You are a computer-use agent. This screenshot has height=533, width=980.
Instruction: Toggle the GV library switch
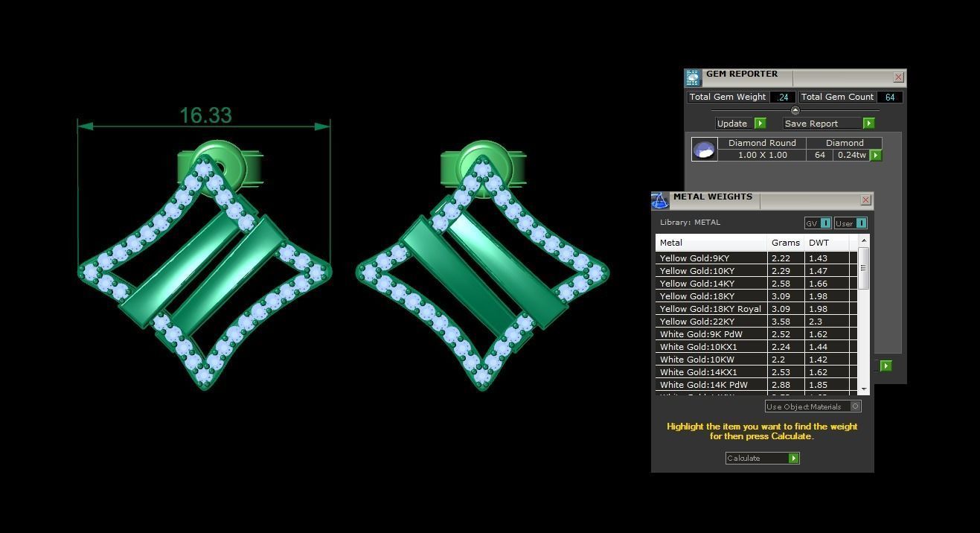[818, 223]
